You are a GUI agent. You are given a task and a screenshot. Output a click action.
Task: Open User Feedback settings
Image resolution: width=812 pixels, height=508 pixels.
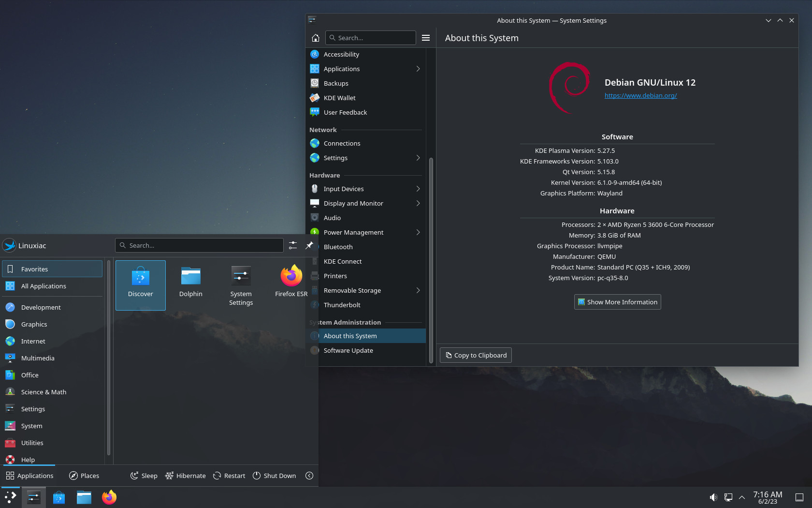click(x=366, y=112)
